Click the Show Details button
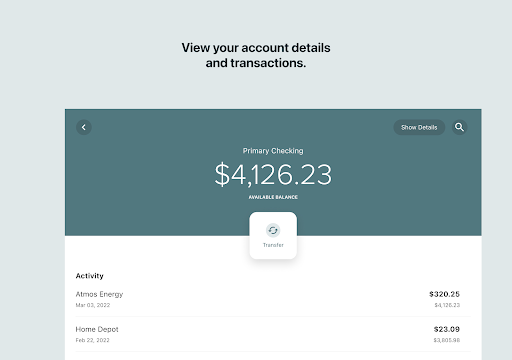The width and height of the screenshot is (512, 360). (419, 127)
